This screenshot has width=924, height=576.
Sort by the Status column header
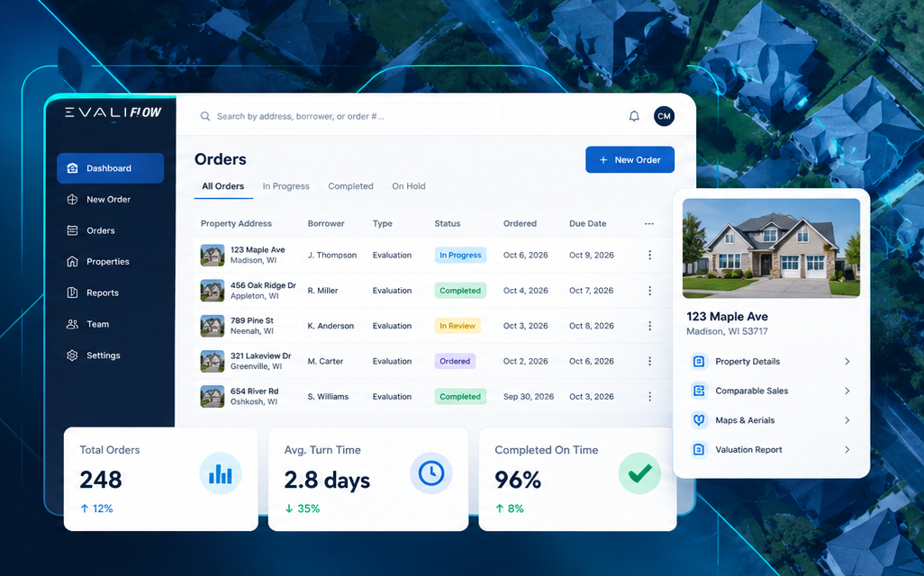pyautogui.click(x=448, y=224)
